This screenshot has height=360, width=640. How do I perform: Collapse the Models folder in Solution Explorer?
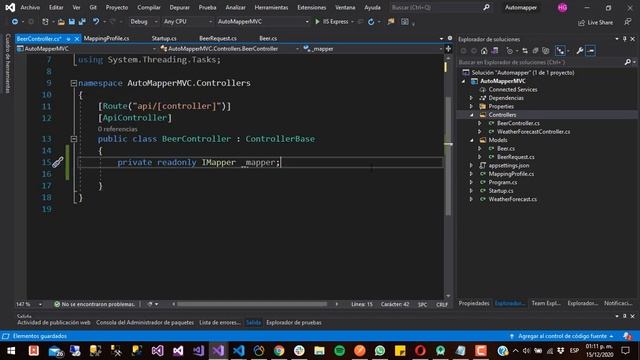(x=472, y=140)
